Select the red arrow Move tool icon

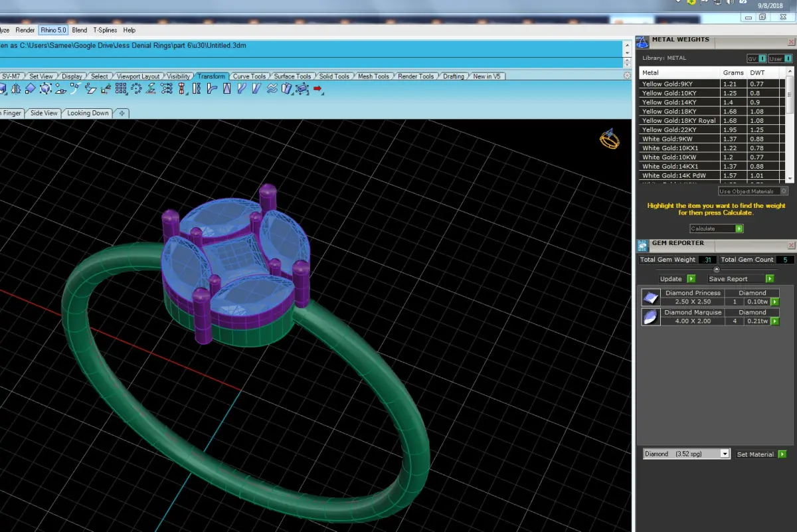click(x=317, y=88)
